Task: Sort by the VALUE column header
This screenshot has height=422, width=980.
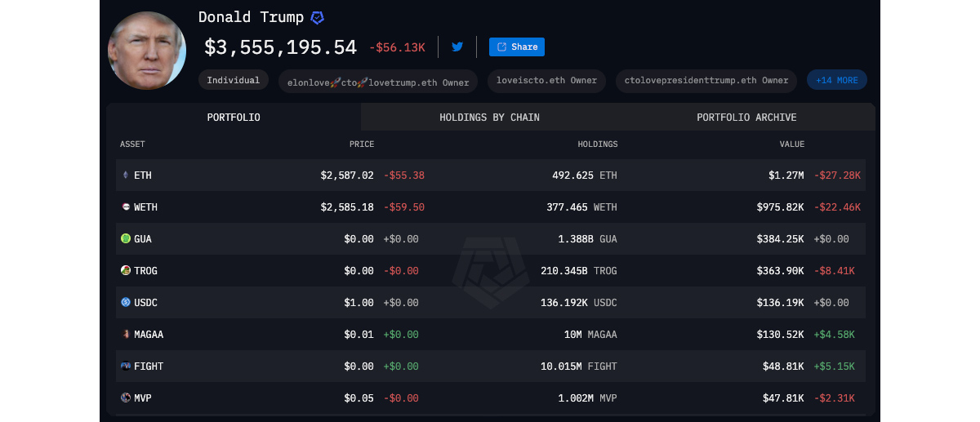Action: (x=792, y=144)
